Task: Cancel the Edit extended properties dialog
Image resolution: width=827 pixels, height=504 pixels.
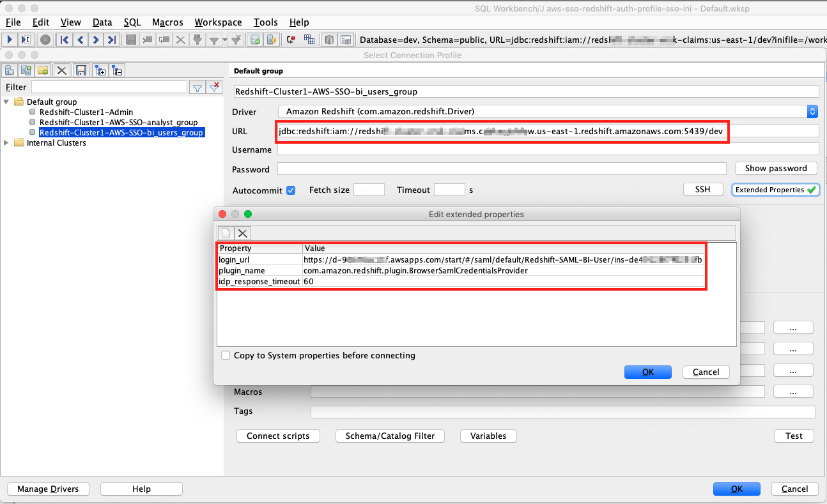Action: point(706,372)
